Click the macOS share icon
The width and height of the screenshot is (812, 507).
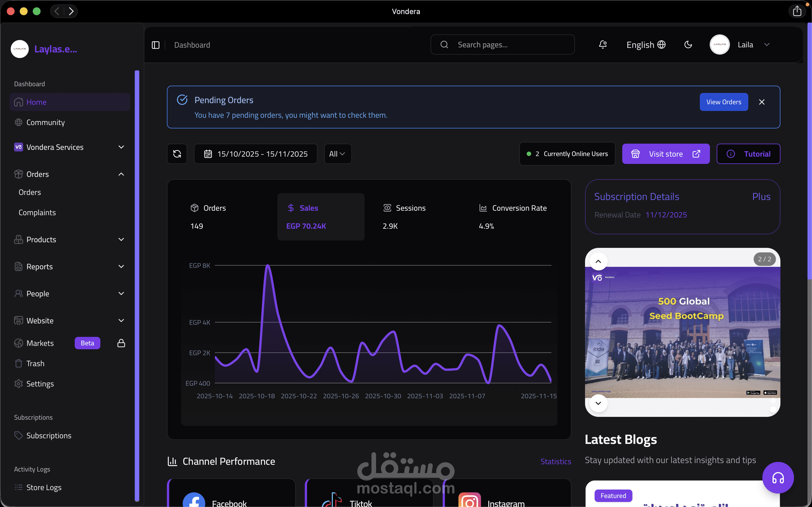point(797,11)
